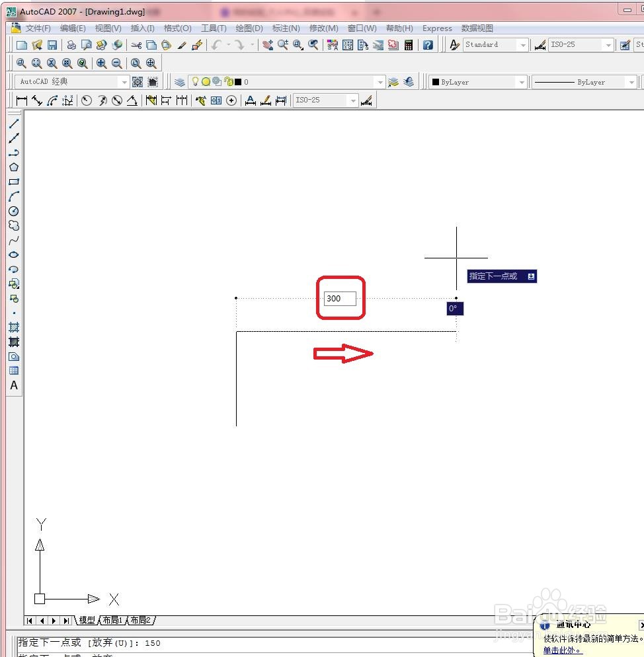Click the 0° angle input field
The image size is (644, 657).
(x=455, y=309)
